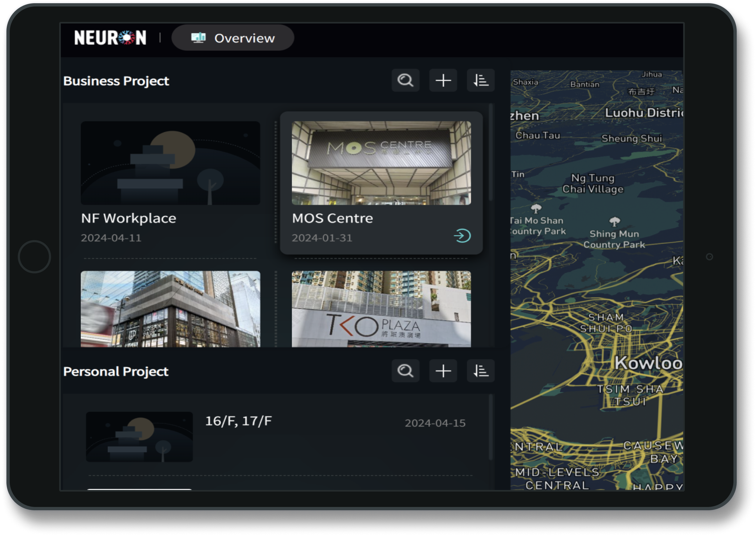Open 16/F, 17/F project thumbnail

point(139,437)
